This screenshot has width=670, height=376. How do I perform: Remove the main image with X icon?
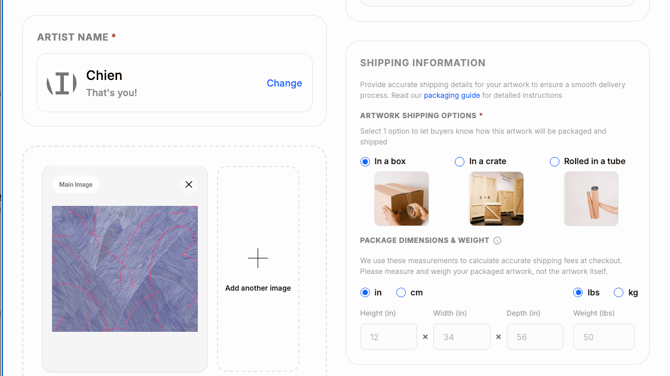tap(188, 185)
